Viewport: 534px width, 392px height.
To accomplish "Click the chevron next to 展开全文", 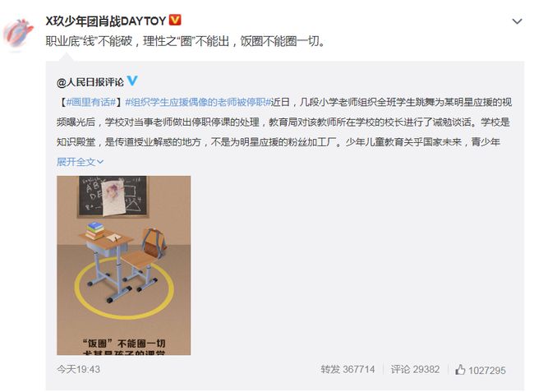I will point(100,162).
